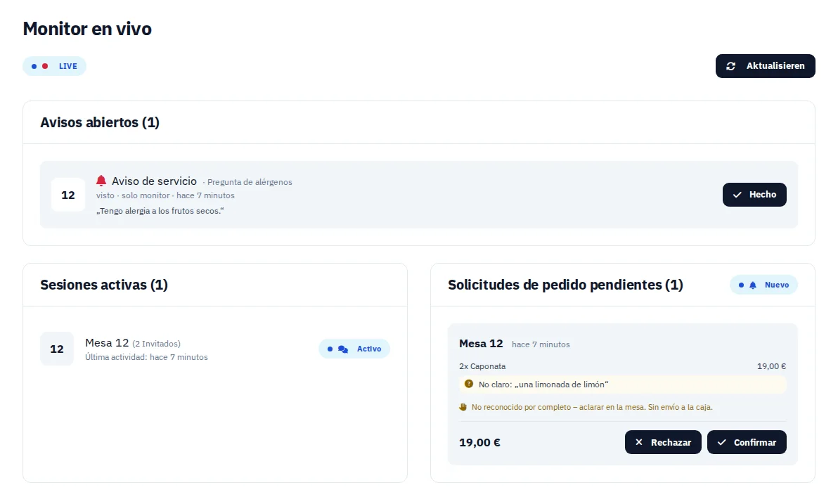Click the bell icon in the Nuevo badge
This screenshot has height=504, width=838.
[x=752, y=285]
